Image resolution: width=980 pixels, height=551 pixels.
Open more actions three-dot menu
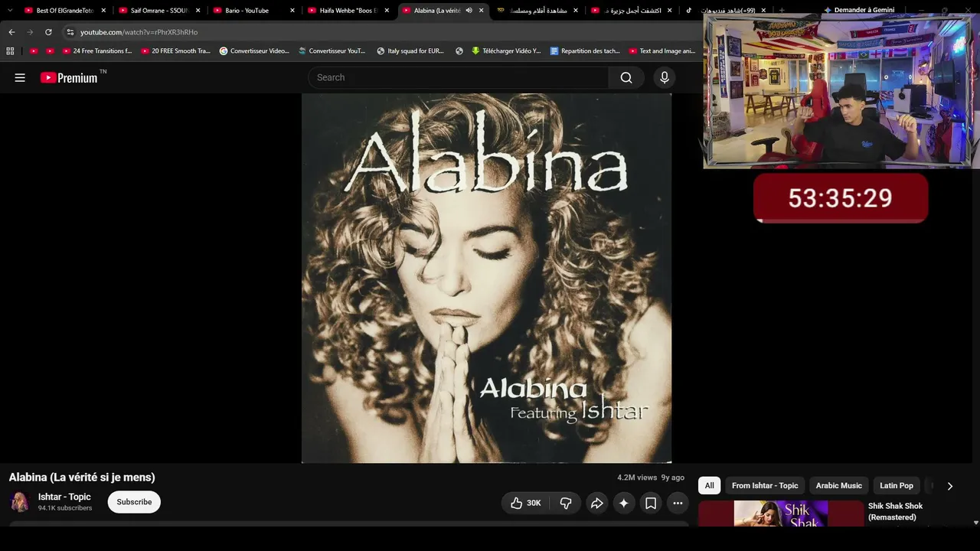pos(678,503)
